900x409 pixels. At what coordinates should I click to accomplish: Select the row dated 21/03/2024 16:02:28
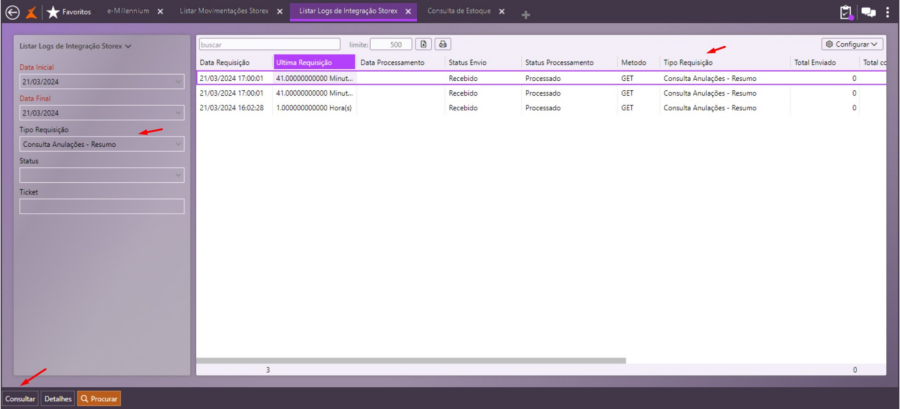tap(541, 108)
